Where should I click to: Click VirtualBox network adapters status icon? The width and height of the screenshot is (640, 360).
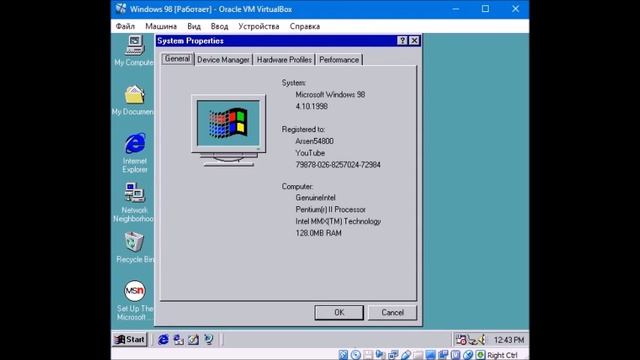point(393,355)
